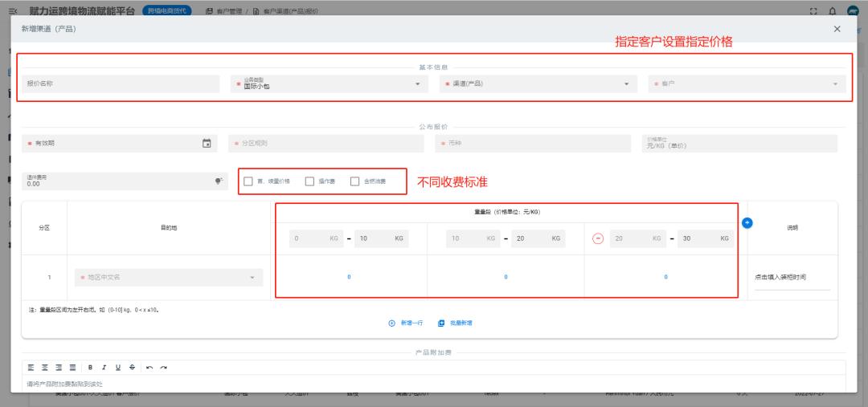Click the 价格单位 元/KG field
Viewport: 868px width, 407px height.
point(739,143)
